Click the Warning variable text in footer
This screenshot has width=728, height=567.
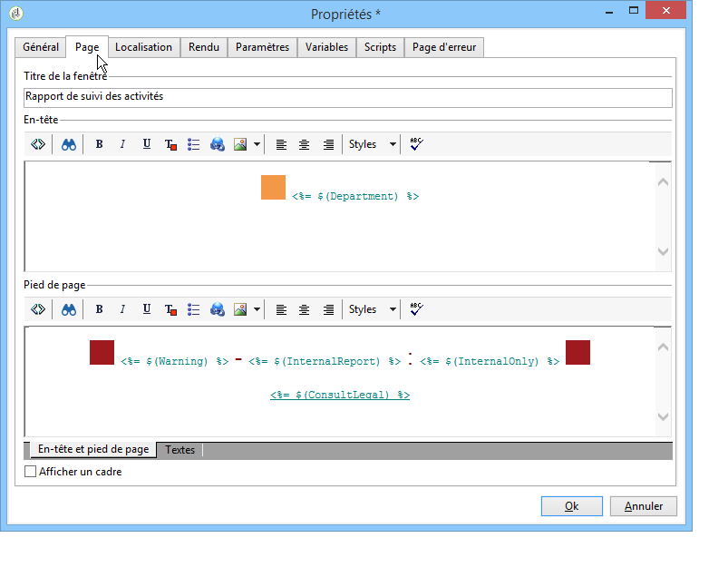(175, 361)
